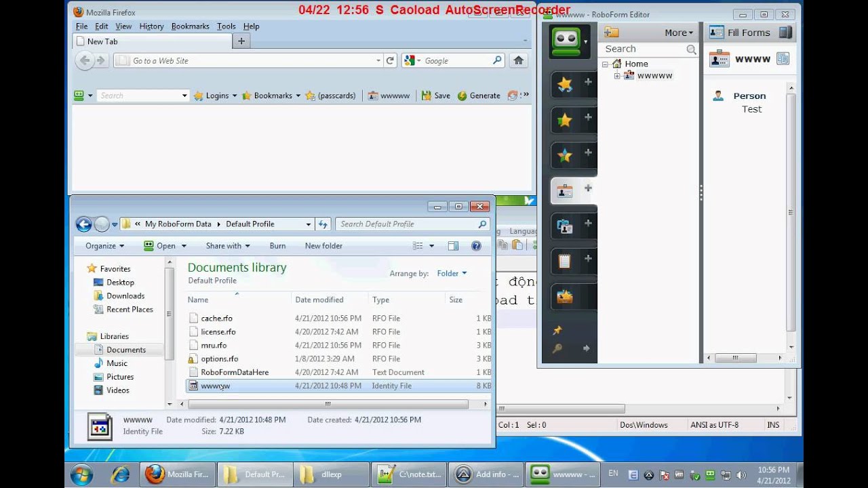Click the Google search magnifier icon in Firefox
868x488 pixels.
tap(497, 60)
